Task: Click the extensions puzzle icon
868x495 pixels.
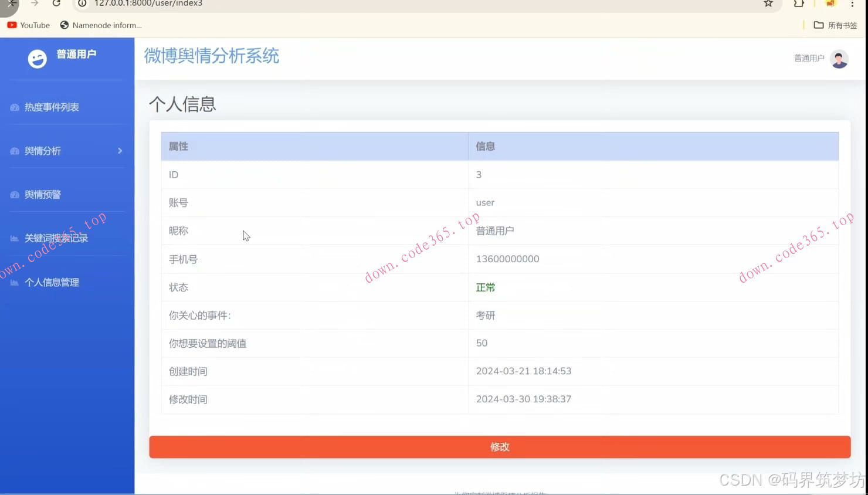Action: [798, 4]
